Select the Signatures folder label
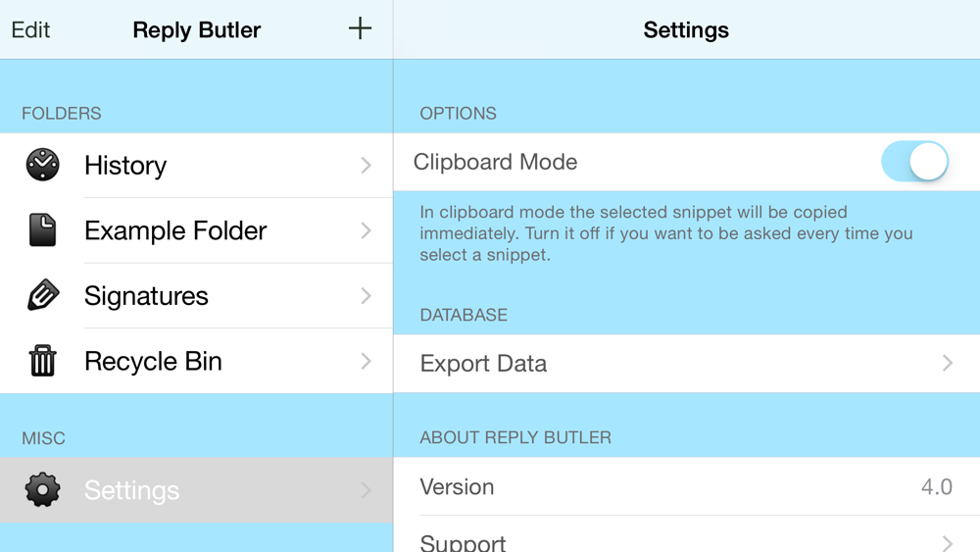980x552 pixels. pyautogui.click(x=146, y=296)
